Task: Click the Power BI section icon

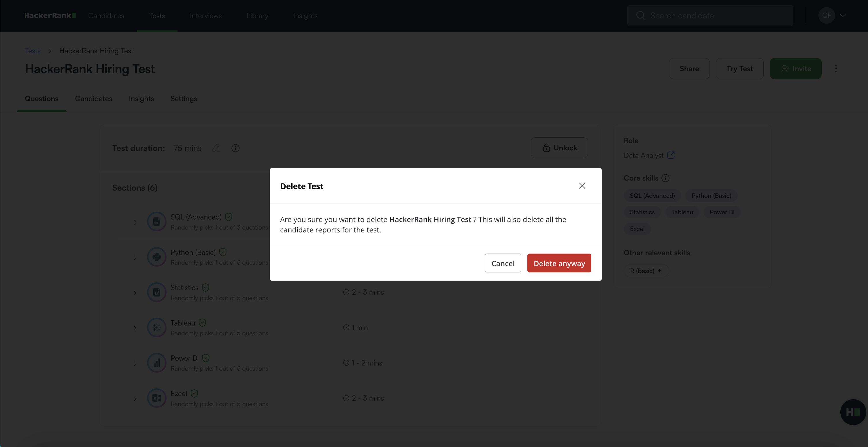Action: (x=157, y=363)
